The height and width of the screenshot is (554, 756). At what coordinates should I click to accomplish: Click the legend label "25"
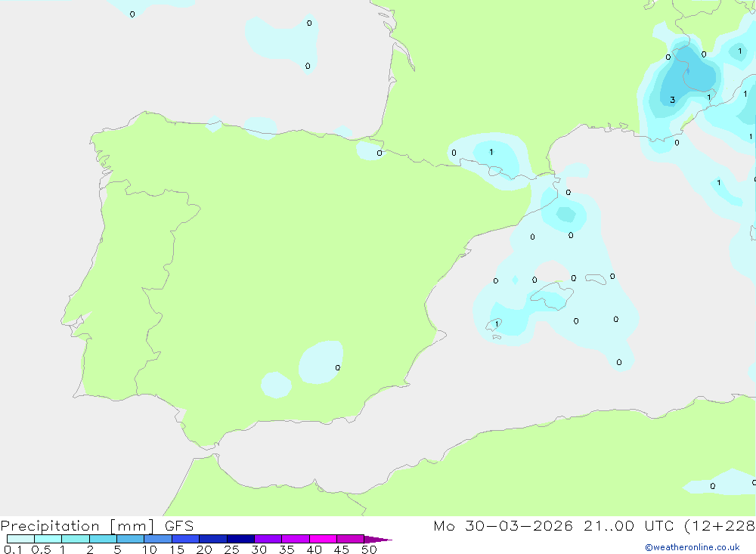[x=232, y=549]
